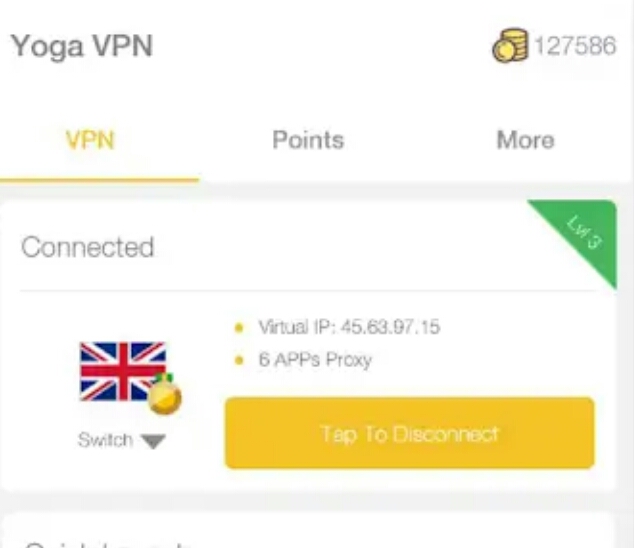Select the VPN tab
634x548 pixels.
coord(90,140)
